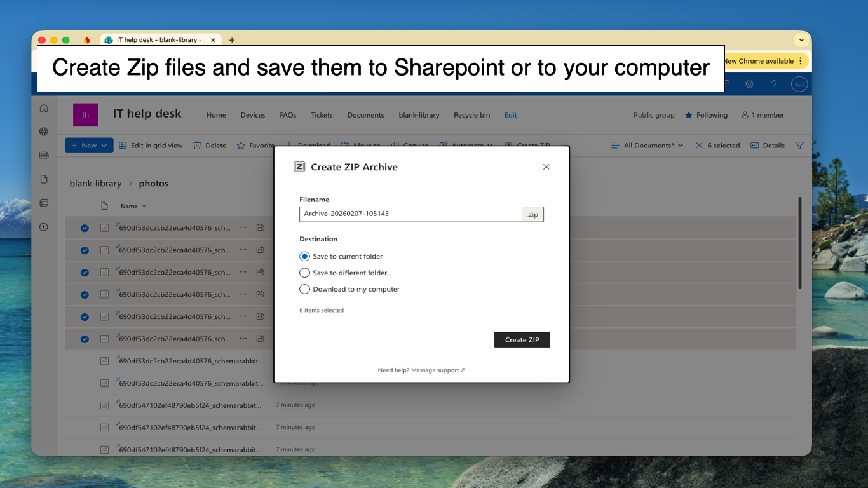Expand the Name column sort menu

133,206
